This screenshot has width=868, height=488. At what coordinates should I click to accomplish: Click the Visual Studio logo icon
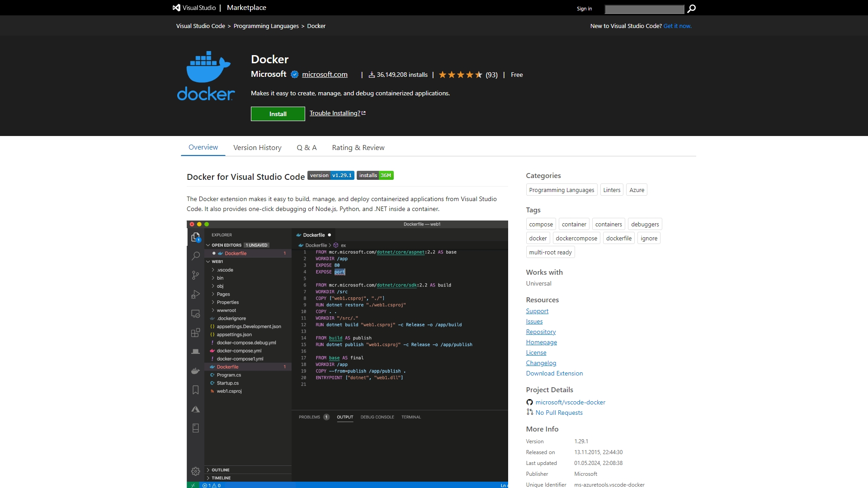(x=176, y=8)
